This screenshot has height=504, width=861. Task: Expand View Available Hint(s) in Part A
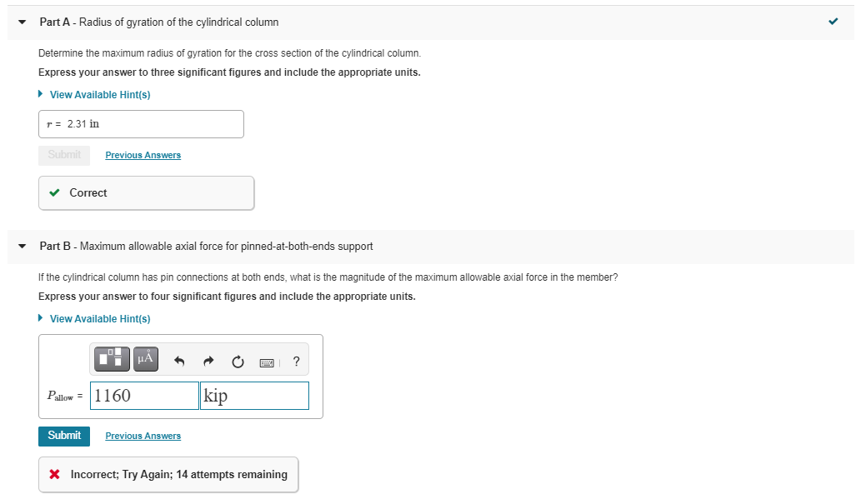pos(94,94)
